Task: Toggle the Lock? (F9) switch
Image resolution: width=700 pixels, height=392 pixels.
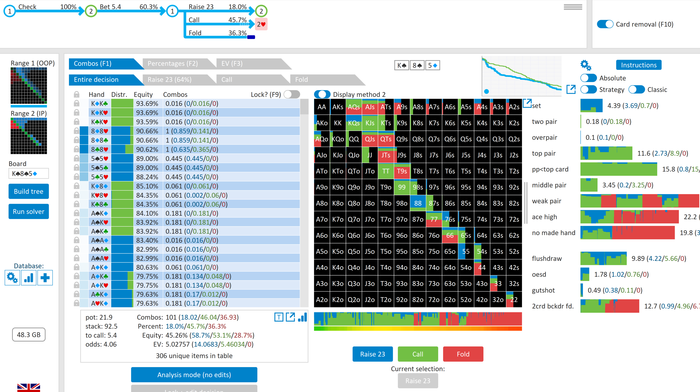Action: [x=292, y=94]
